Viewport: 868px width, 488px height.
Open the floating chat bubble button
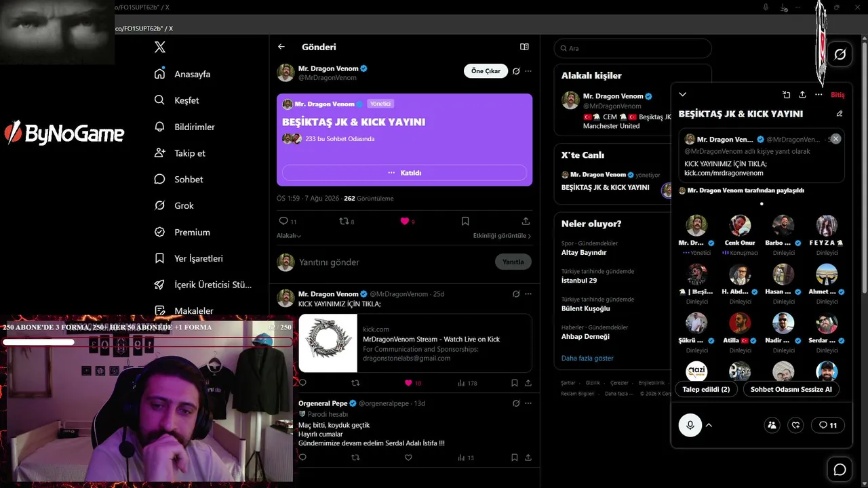point(840,470)
